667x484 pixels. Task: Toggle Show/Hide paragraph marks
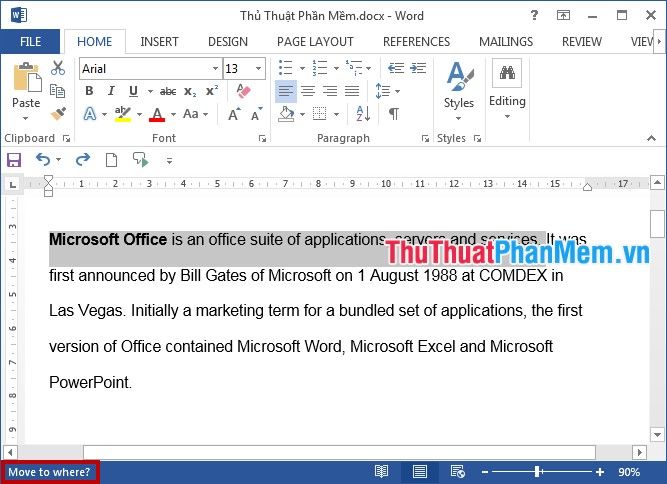pos(394,114)
